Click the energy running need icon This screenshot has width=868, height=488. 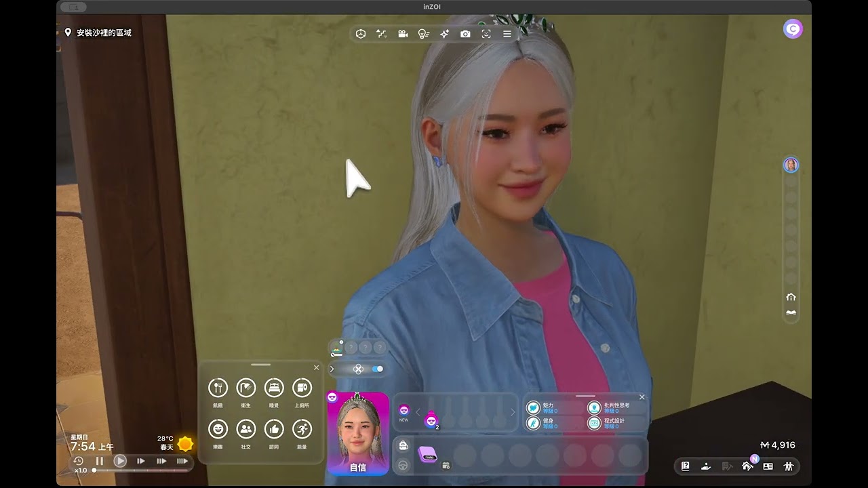point(302,429)
